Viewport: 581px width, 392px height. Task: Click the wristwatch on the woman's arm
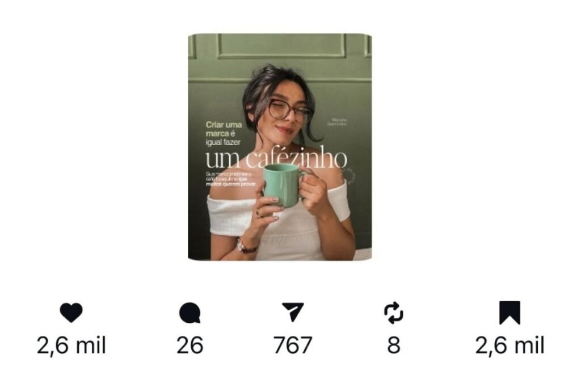(x=246, y=246)
